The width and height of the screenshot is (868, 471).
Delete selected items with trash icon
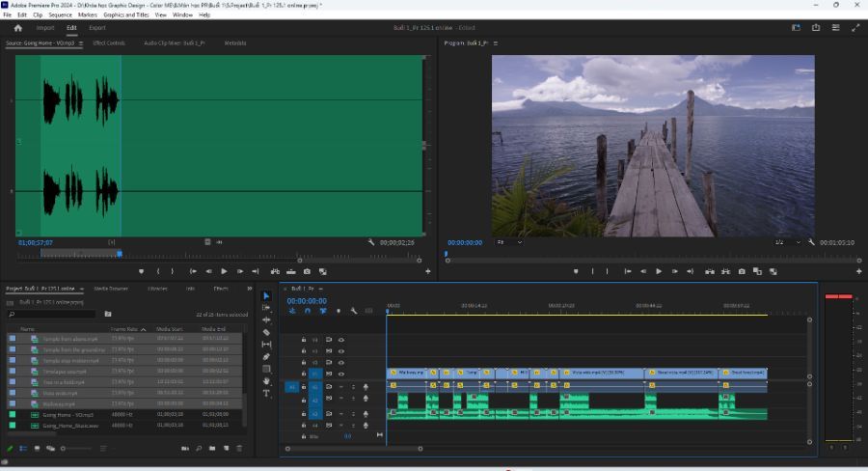240,448
